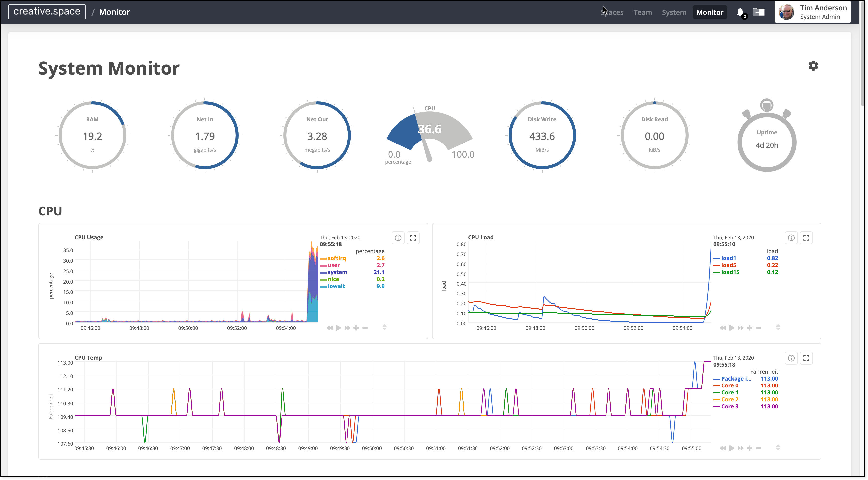Open the notifications bell
Image resolution: width=868 pixels, height=480 pixels.
tap(740, 12)
